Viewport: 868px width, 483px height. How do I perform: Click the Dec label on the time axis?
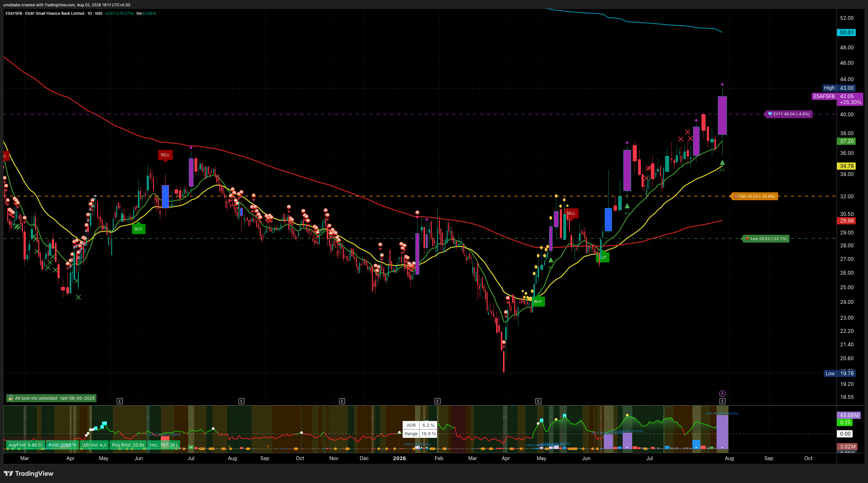coord(364,458)
